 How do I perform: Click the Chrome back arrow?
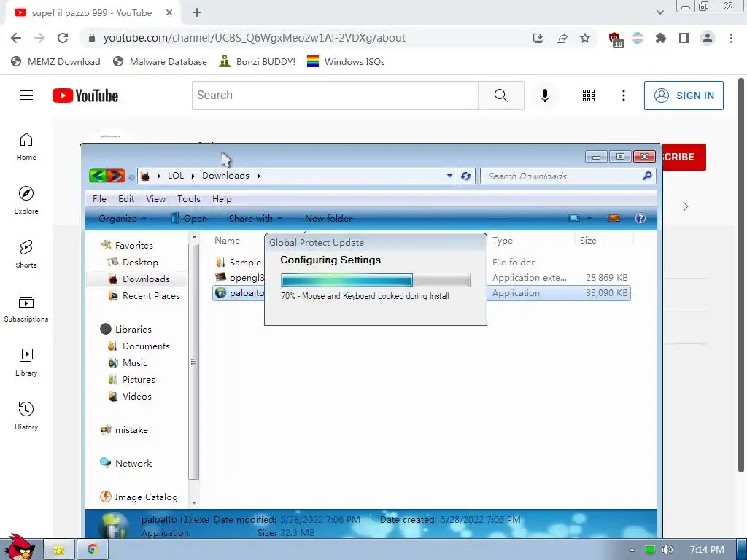[x=16, y=38]
